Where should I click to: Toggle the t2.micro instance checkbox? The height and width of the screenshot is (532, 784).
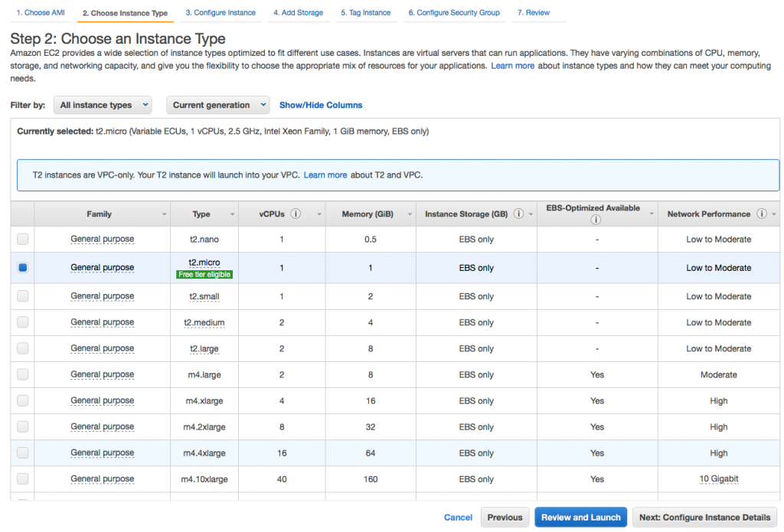[22, 267]
